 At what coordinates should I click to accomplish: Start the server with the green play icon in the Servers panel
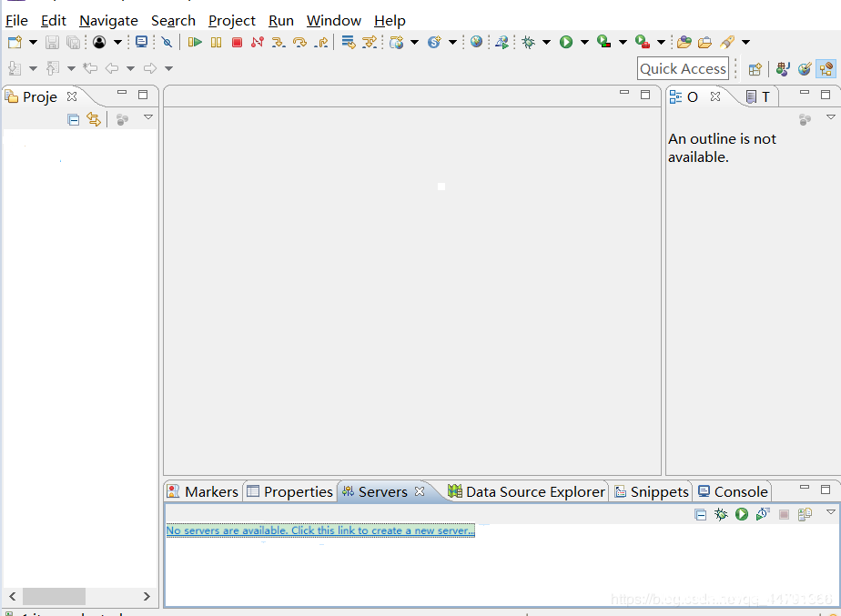tap(742, 514)
